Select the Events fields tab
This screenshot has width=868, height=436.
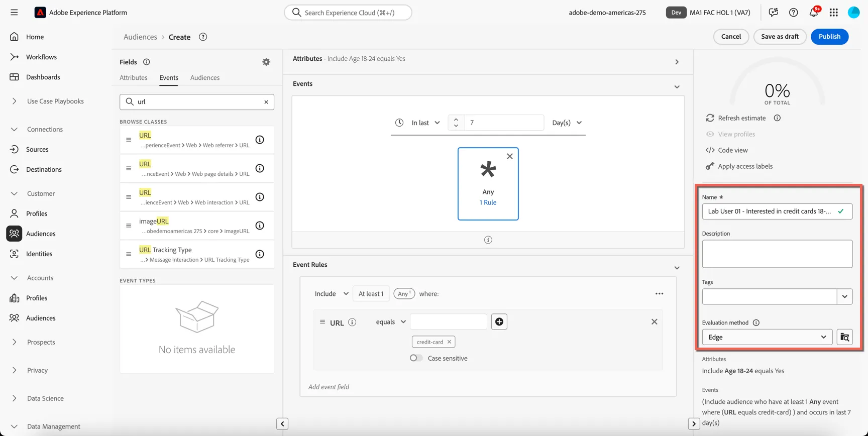169,78
